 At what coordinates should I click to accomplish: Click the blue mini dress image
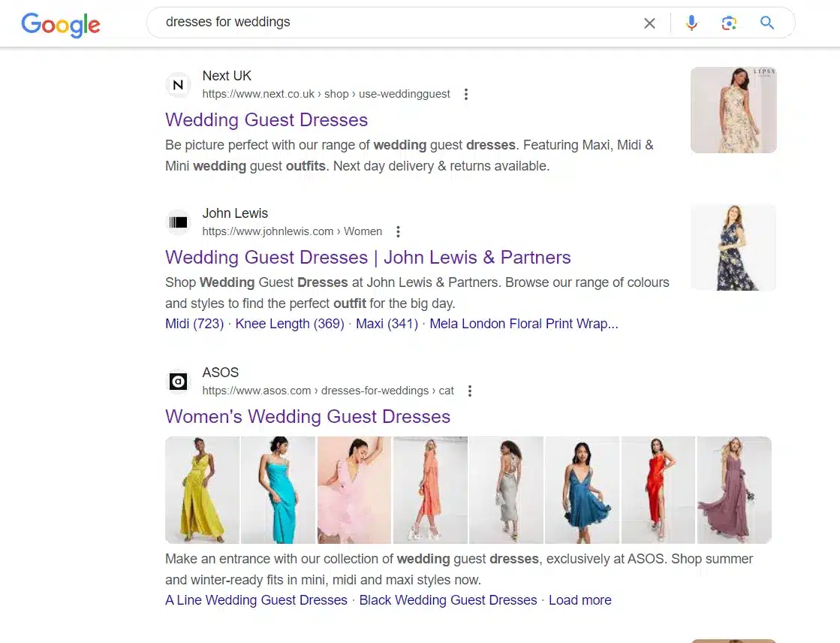pyautogui.click(x=583, y=490)
